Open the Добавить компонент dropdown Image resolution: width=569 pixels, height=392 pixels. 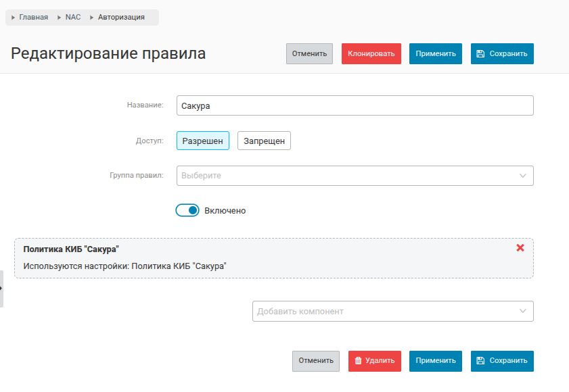(x=386, y=311)
